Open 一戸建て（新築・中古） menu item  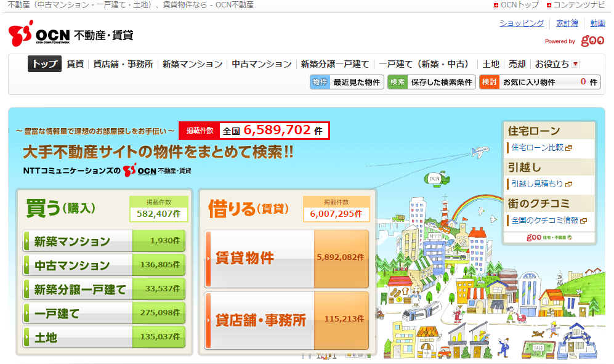click(x=426, y=64)
